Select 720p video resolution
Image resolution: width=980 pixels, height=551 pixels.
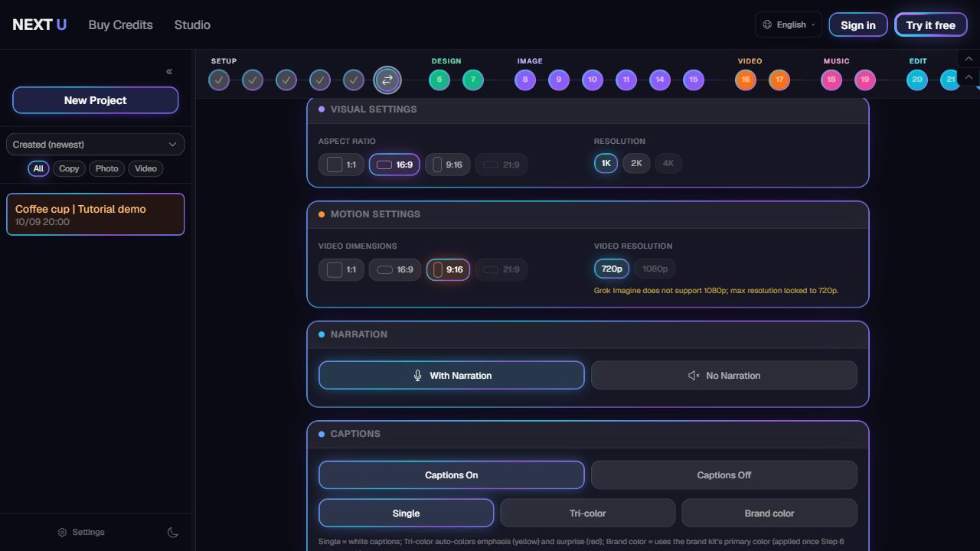click(x=612, y=269)
